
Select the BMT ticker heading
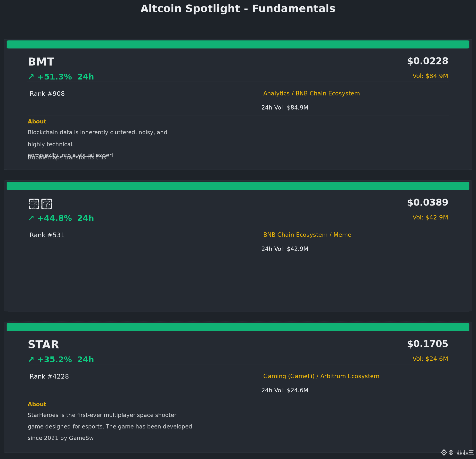click(x=41, y=62)
